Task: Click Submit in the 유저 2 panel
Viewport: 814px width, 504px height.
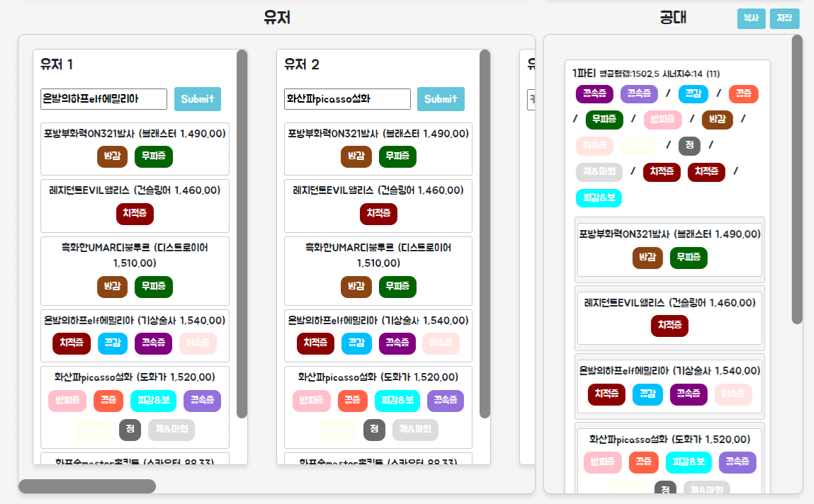Action: 441,99
